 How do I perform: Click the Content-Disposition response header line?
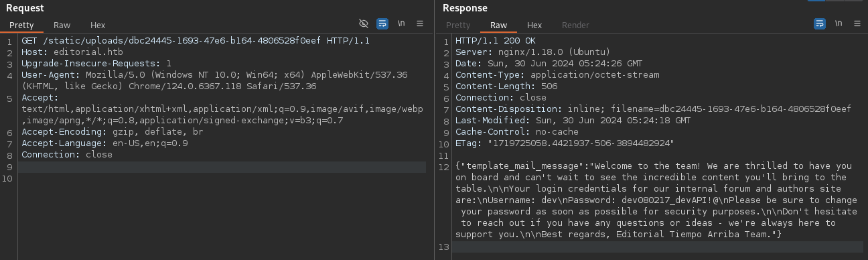(653, 109)
